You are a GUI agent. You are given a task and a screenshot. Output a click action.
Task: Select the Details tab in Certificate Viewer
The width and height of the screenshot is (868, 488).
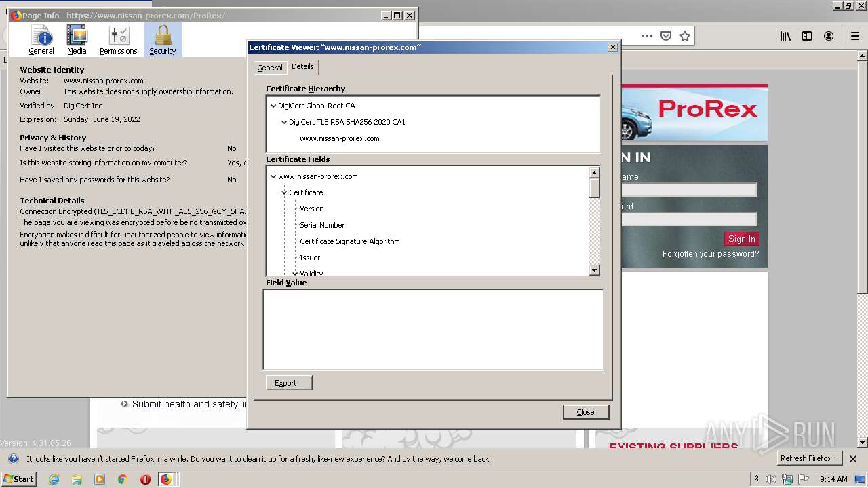pos(302,66)
